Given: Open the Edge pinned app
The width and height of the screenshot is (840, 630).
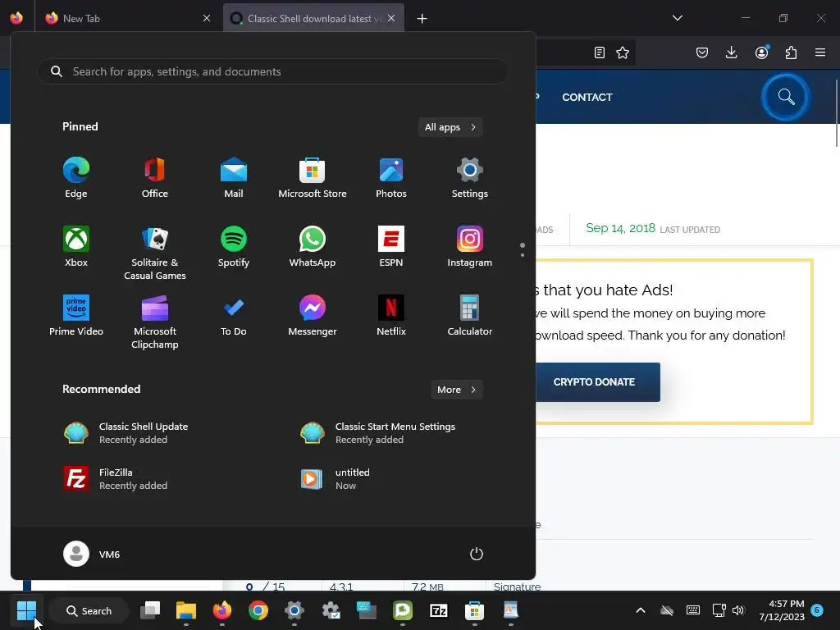Looking at the screenshot, I should tap(76, 178).
